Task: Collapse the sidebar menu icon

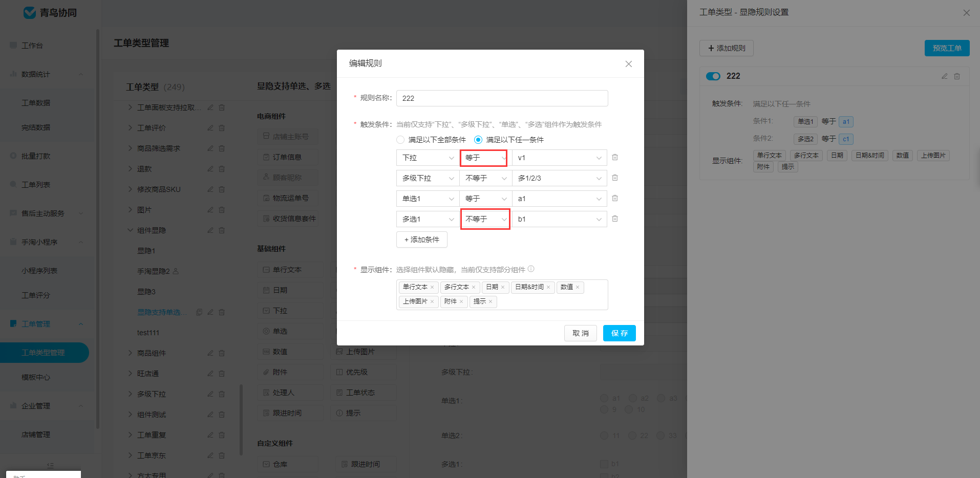Action: [x=50, y=465]
